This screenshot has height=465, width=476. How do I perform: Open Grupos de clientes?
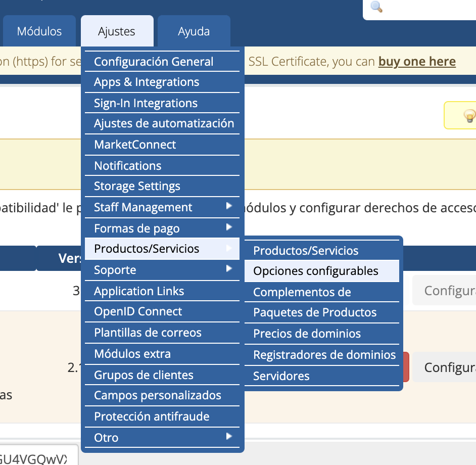(x=162, y=375)
